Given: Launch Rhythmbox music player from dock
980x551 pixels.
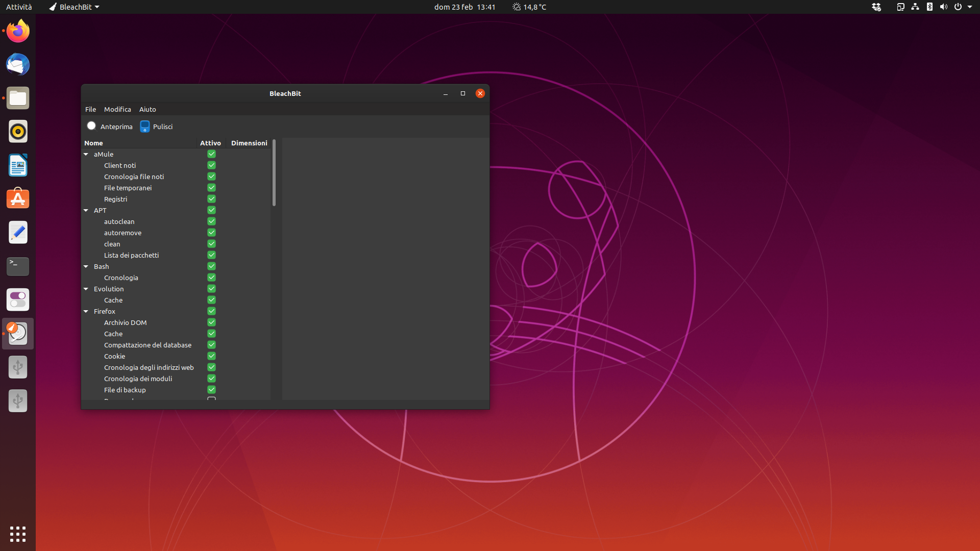Looking at the screenshot, I should coord(18,132).
